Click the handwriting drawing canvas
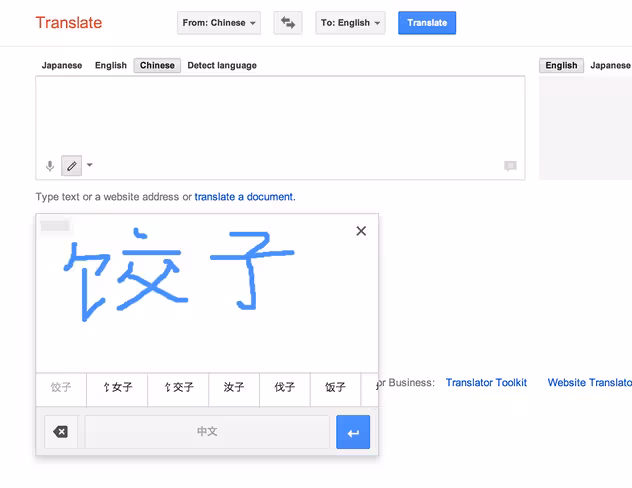 tap(207, 293)
